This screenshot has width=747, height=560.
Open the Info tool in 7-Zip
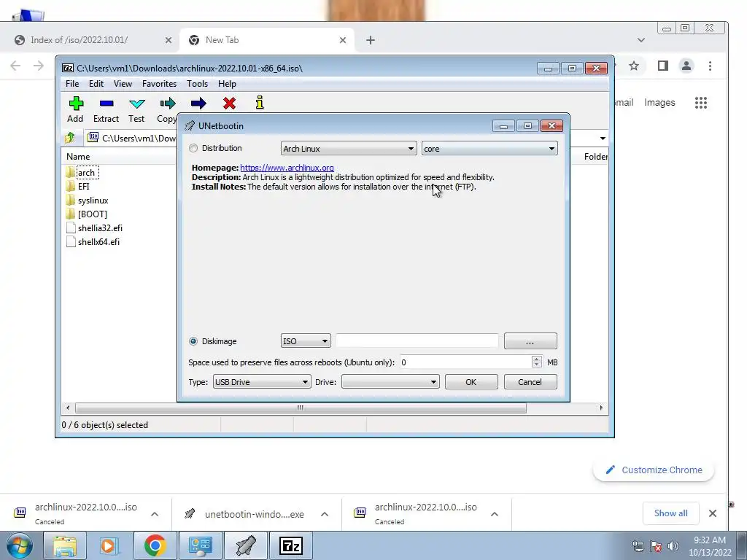pyautogui.click(x=260, y=103)
